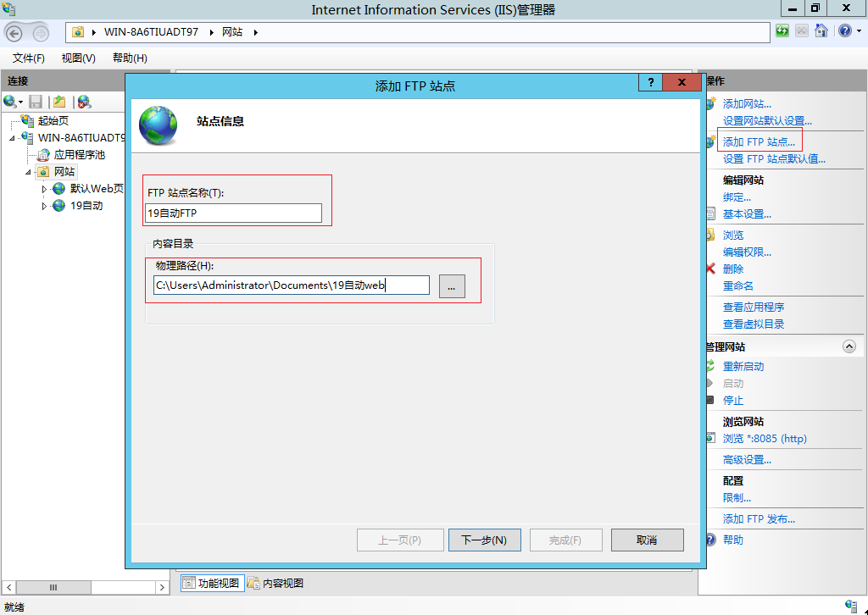Collapse the 网站 tree node

29,172
